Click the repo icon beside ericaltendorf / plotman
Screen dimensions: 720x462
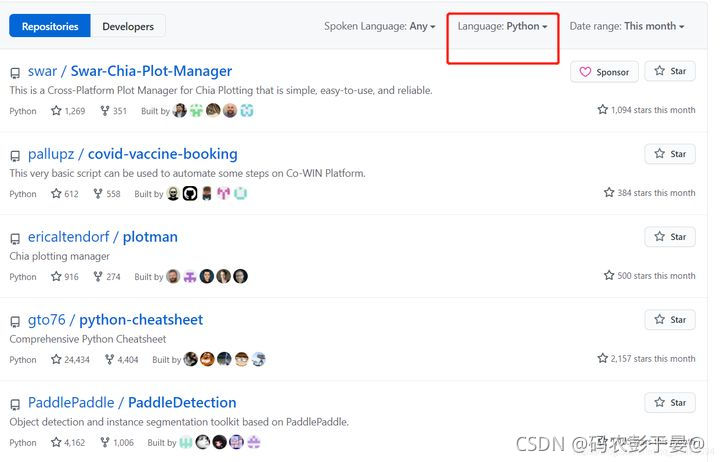pos(15,238)
